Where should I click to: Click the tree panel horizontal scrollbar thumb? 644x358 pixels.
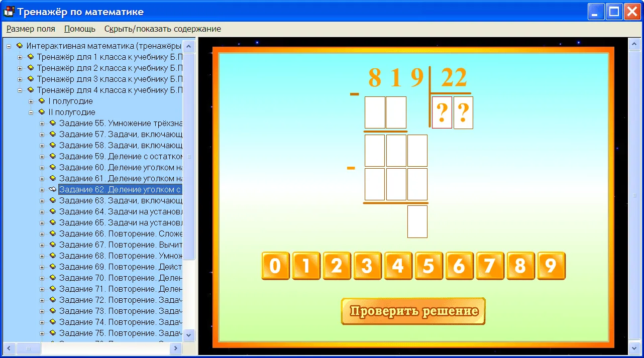[29, 348]
